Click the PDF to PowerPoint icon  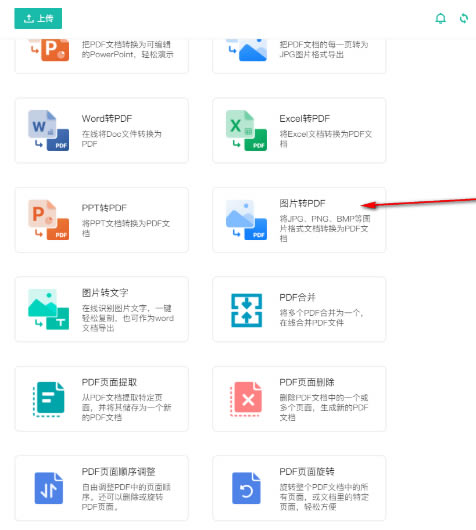pyautogui.click(x=49, y=50)
